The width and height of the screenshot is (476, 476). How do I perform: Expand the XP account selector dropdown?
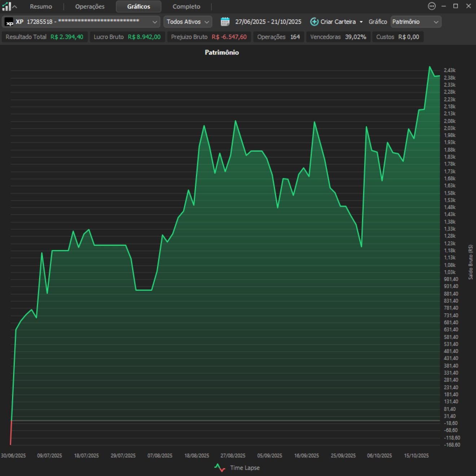[155, 22]
